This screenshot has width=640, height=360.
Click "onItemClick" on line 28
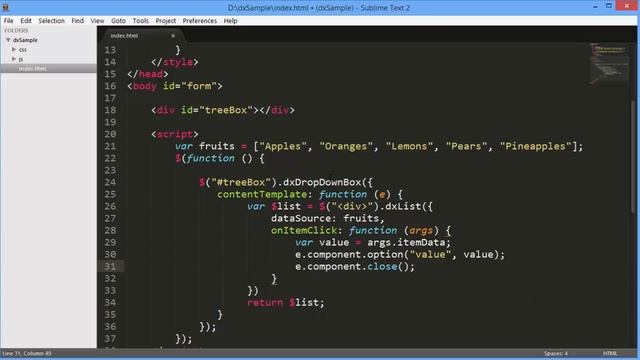304,231
